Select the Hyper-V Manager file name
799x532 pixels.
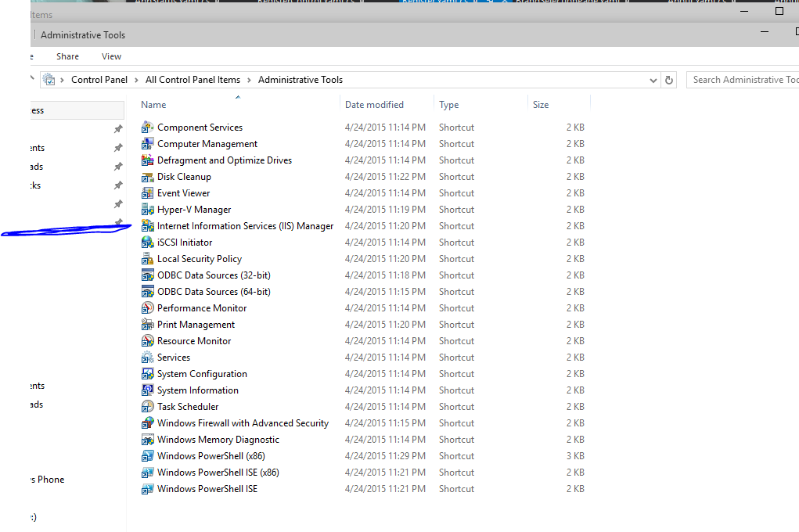click(x=194, y=210)
